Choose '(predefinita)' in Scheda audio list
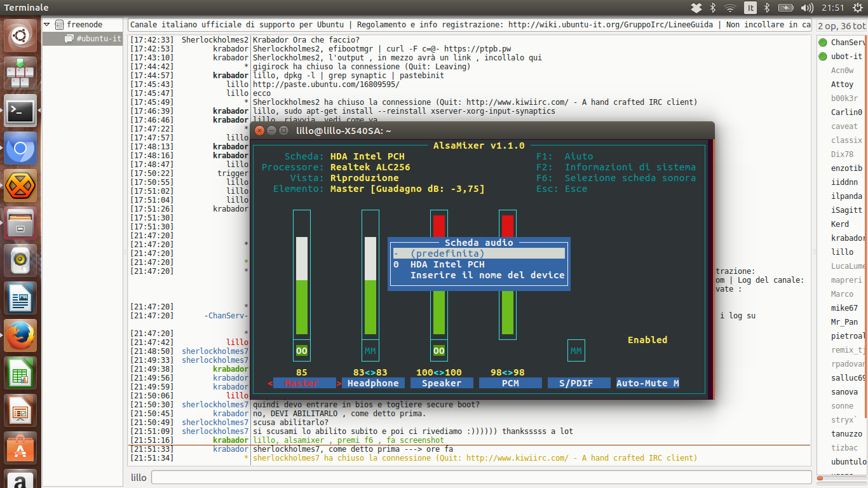 pyautogui.click(x=478, y=254)
